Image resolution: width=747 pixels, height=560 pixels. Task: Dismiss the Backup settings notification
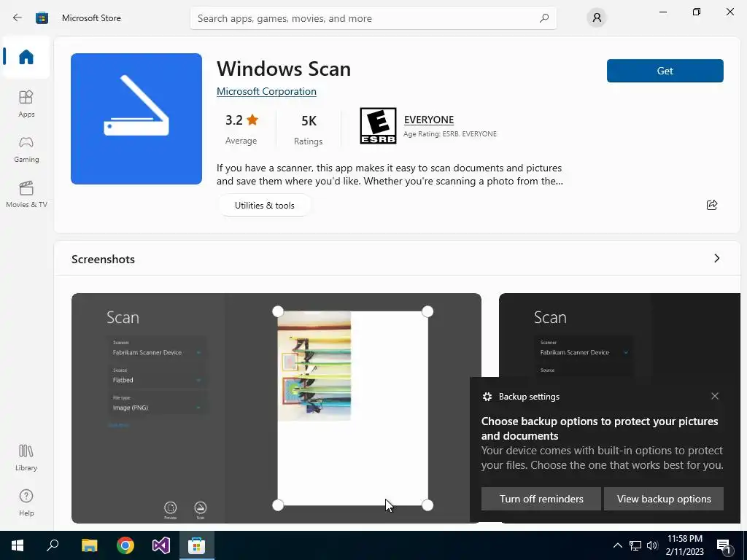tap(715, 396)
